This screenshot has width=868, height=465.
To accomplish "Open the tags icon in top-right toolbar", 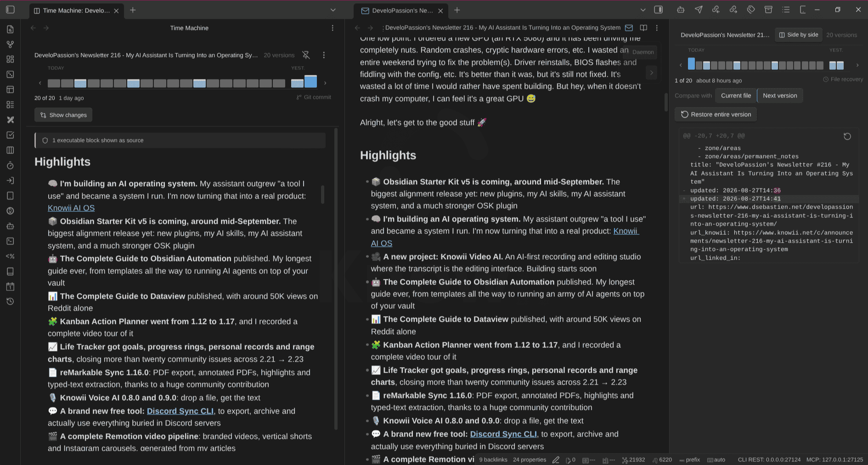I will pyautogui.click(x=751, y=10).
